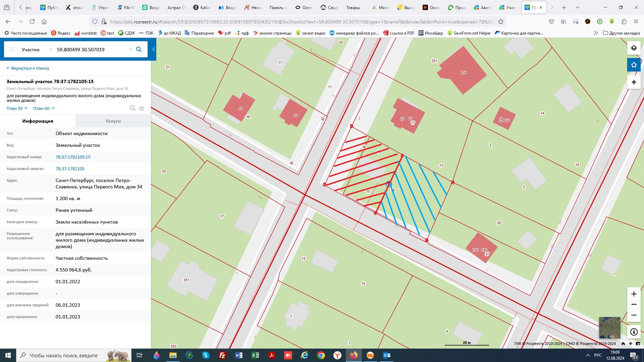Zoom in the map with plus button

(634, 294)
